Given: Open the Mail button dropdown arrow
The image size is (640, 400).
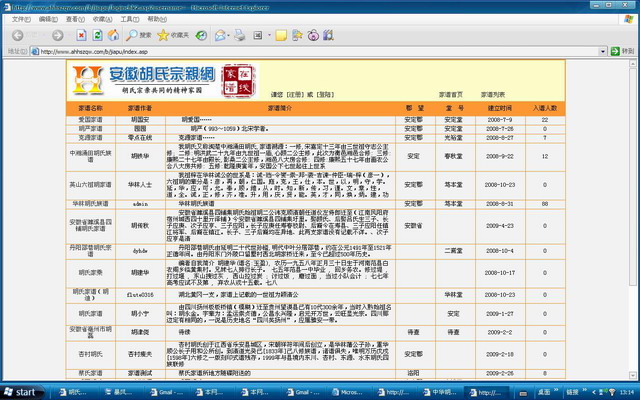Looking at the screenshot, I should pyautogui.click(x=228, y=36).
